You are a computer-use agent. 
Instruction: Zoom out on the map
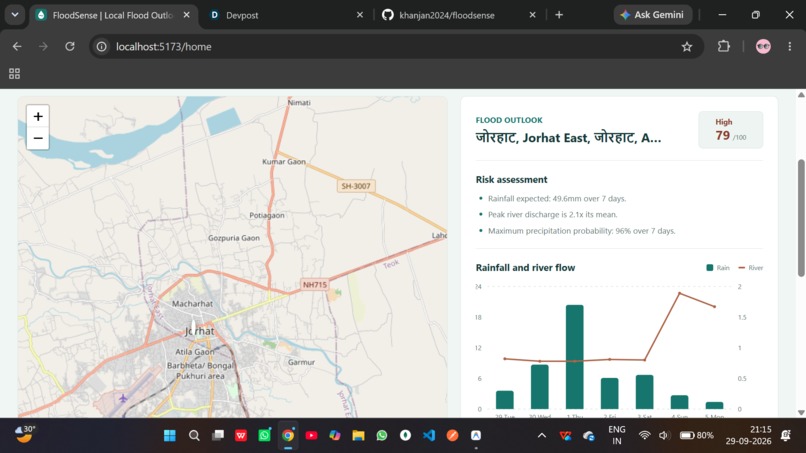click(38, 138)
